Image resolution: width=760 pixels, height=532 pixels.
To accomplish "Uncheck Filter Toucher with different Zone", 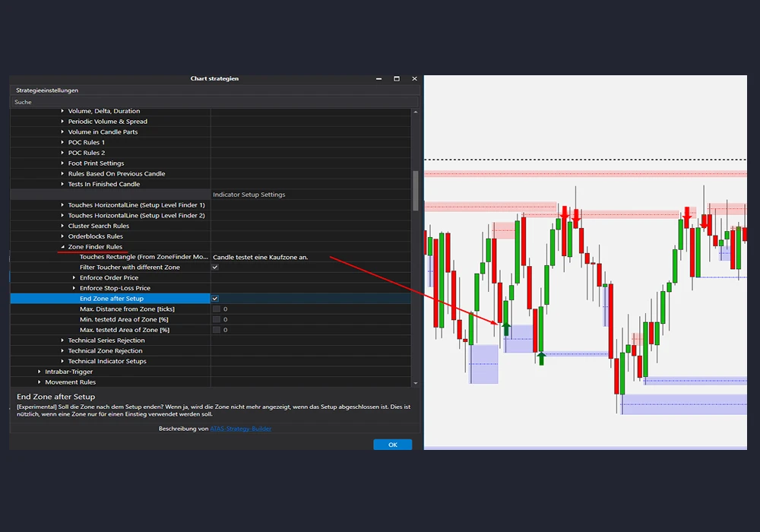I will [x=215, y=268].
